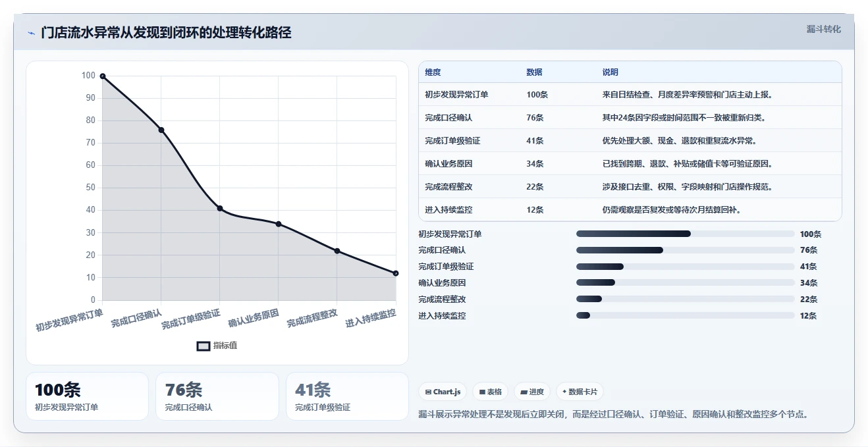Image resolution: width=868 pixels, height=447 pixels.
Task: Click the page title 门店流水异常
Action: pos(166,32)
